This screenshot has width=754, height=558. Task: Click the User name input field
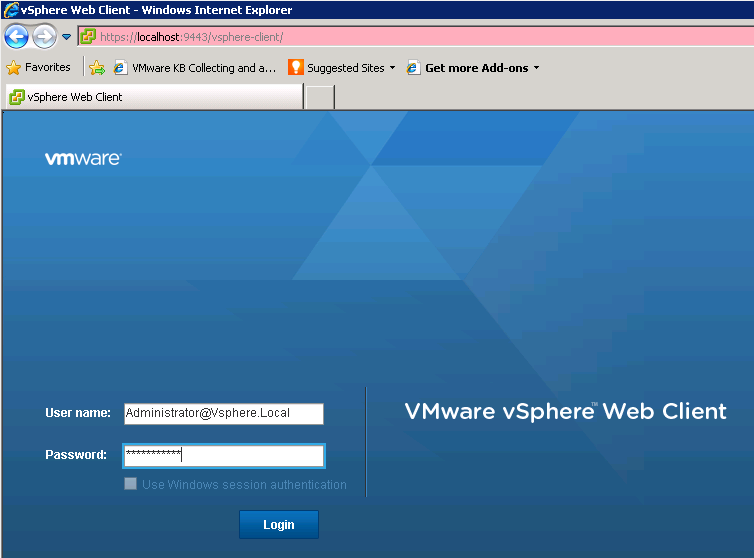[224, 414]
